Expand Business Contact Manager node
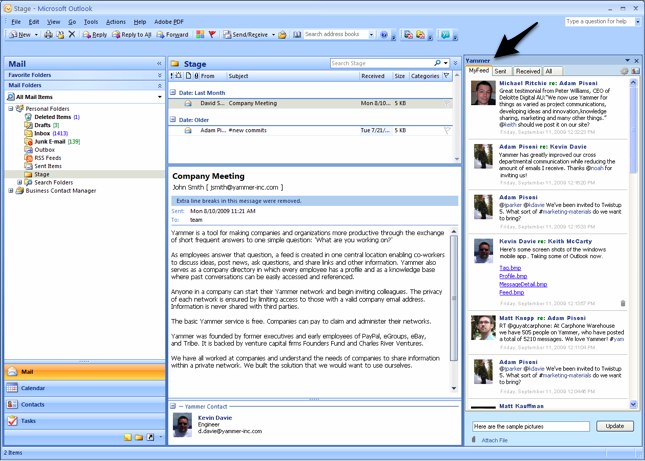Viewport: 645px width, 461px height. coord(11,190)
